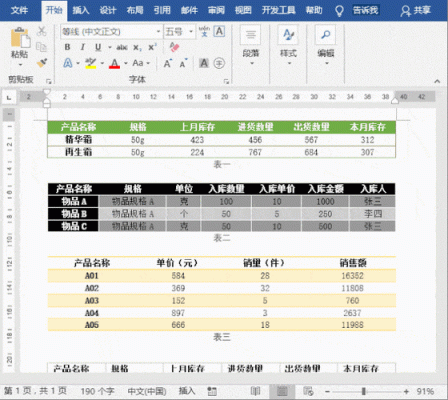Switch to Read Mode view
448x400 pixels.
255,391
